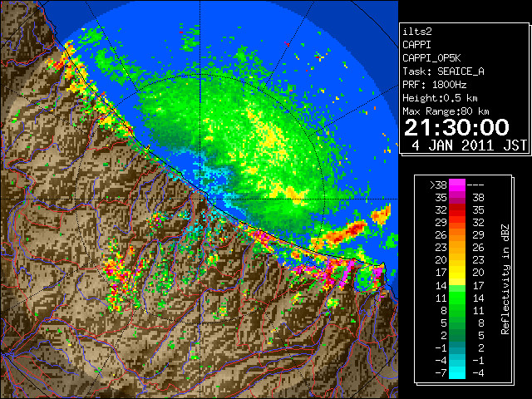
Task: Click the red legend swatch beside '32'
Action: (x=457, y=210)
